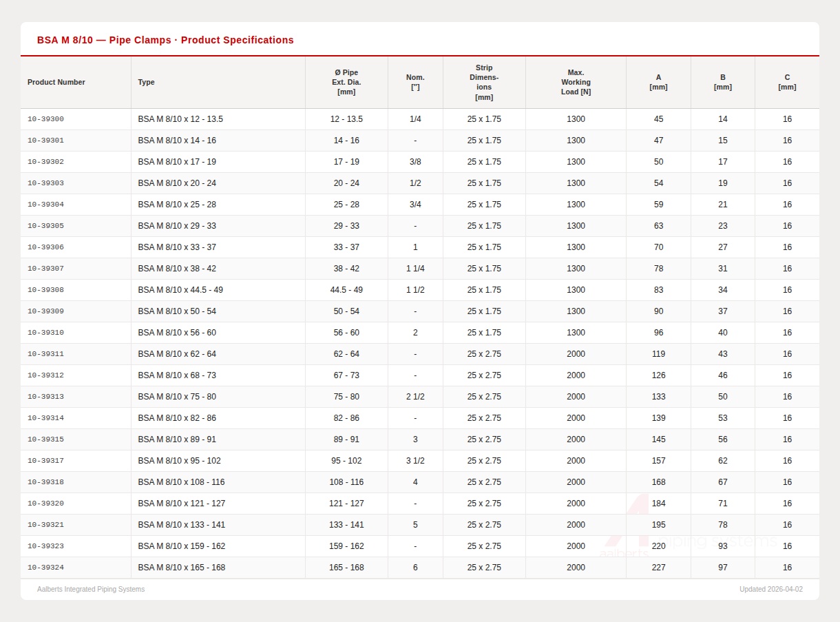Click the Nom. column header
The width and height of the screenshot is (840, 622).
pyautogui.click(x=415, y=82)
